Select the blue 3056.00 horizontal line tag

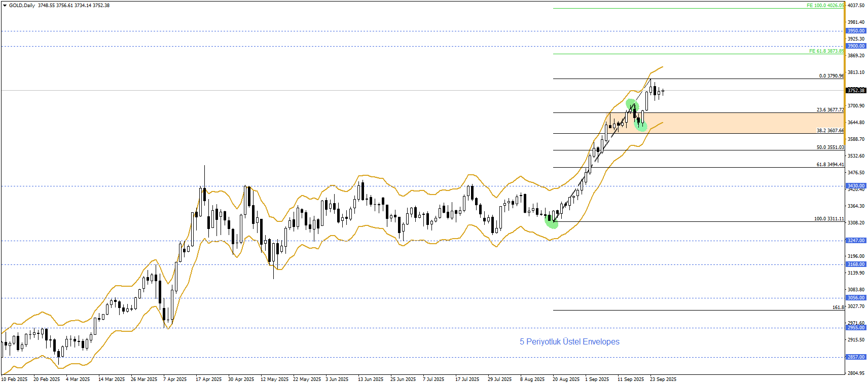tap(856, 298)
